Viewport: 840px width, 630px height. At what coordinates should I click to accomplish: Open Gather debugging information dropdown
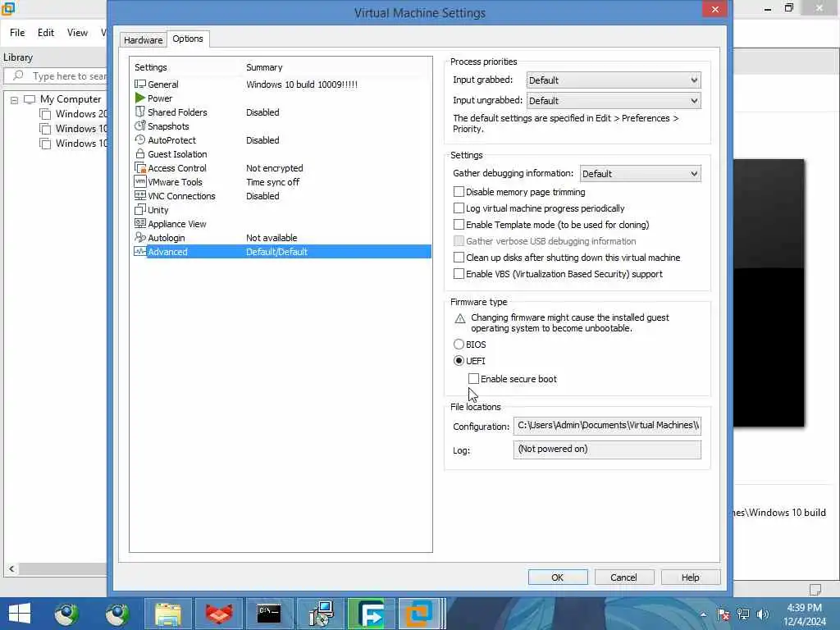640,174
